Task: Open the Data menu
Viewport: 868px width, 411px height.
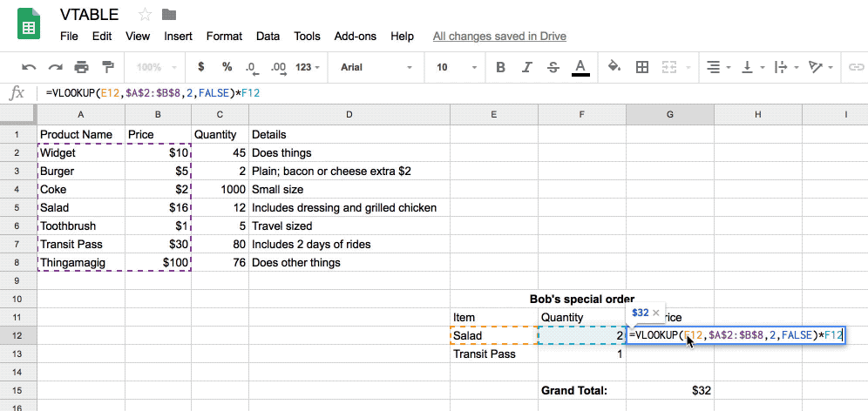Action: coord(268,37)
